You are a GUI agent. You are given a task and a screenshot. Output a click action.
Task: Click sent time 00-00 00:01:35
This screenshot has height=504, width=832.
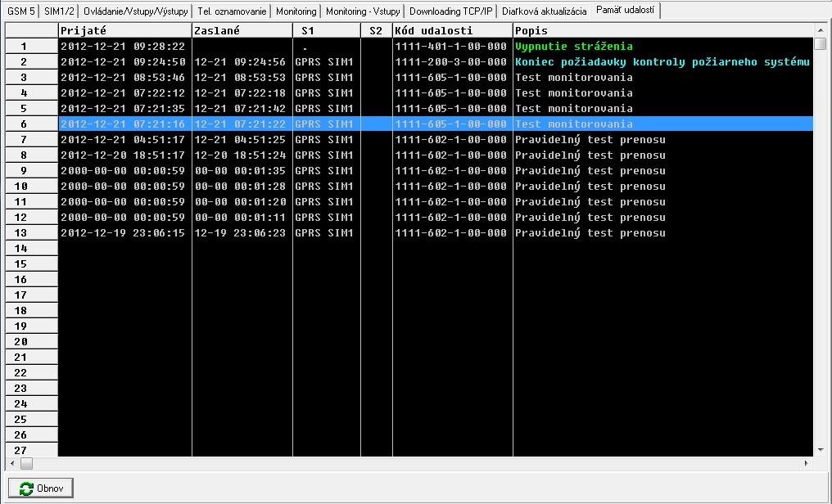point(240,170)
